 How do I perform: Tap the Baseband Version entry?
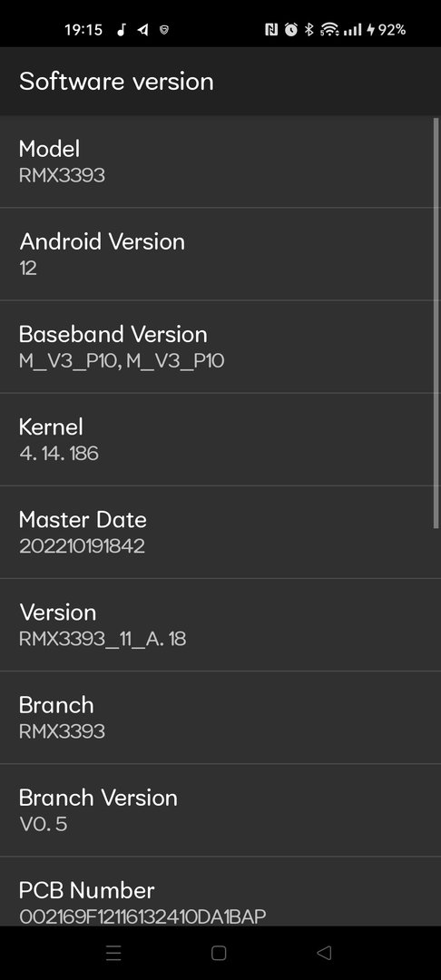220,347
